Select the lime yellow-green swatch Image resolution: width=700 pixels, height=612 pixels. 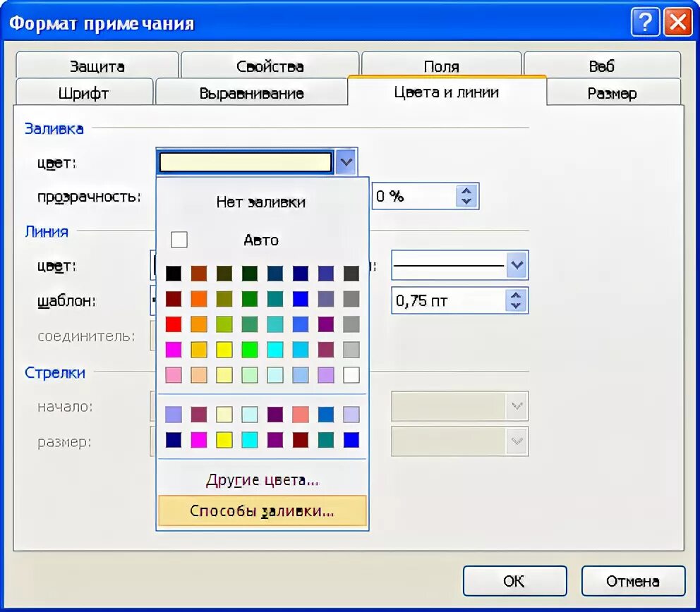tap(224, 324)
